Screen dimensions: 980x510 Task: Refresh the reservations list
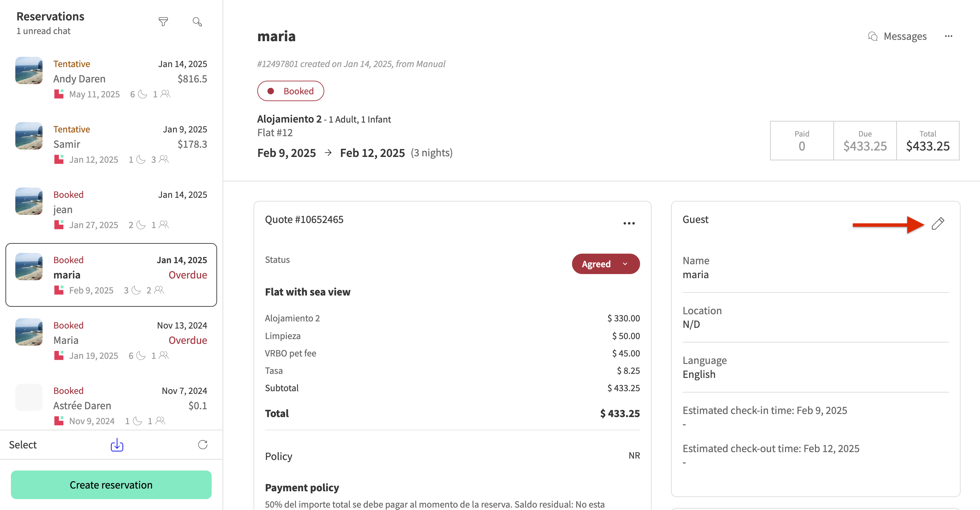coord(203,445)
